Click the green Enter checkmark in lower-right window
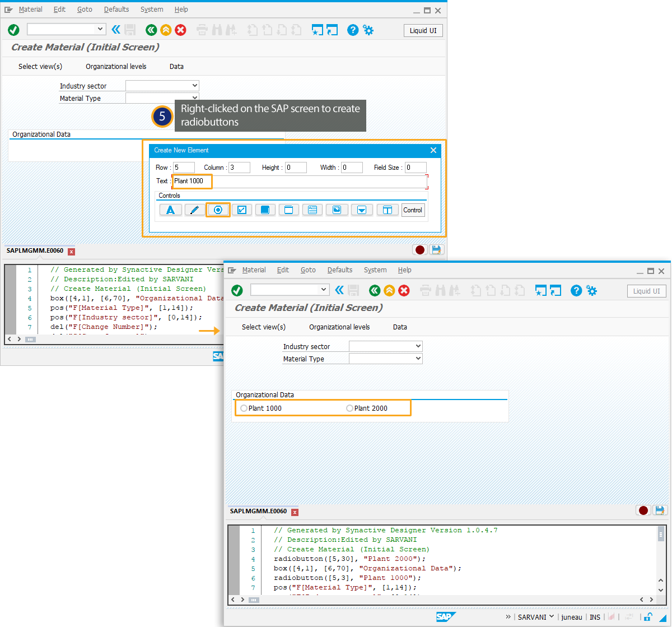 click(x=237, y=290)
